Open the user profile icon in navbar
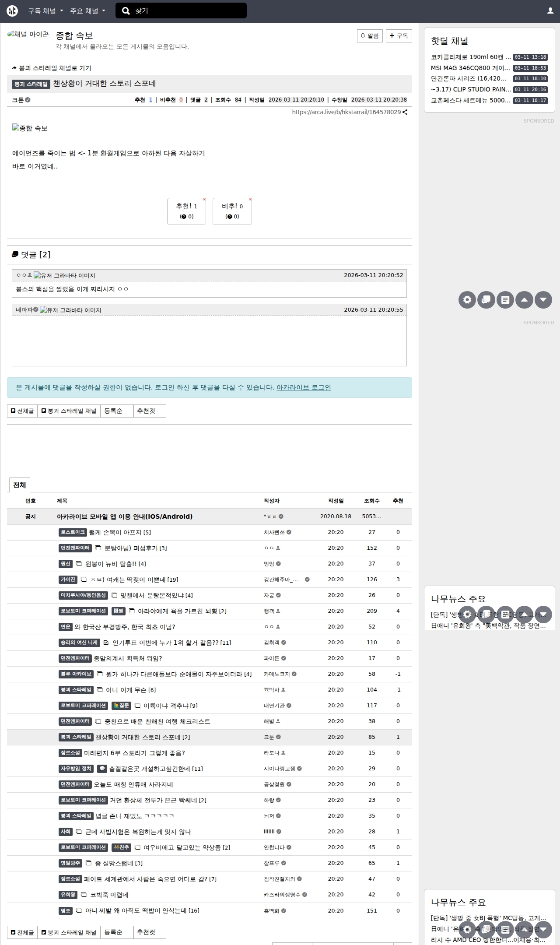 pyautogui.click(x=550, y=11)
